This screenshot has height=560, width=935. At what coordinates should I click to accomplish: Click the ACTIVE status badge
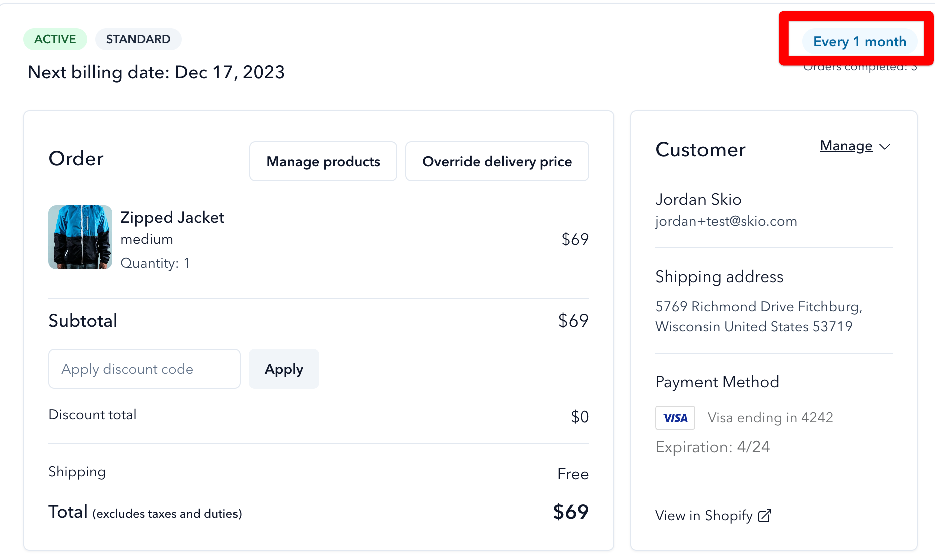tap(55, 39)
